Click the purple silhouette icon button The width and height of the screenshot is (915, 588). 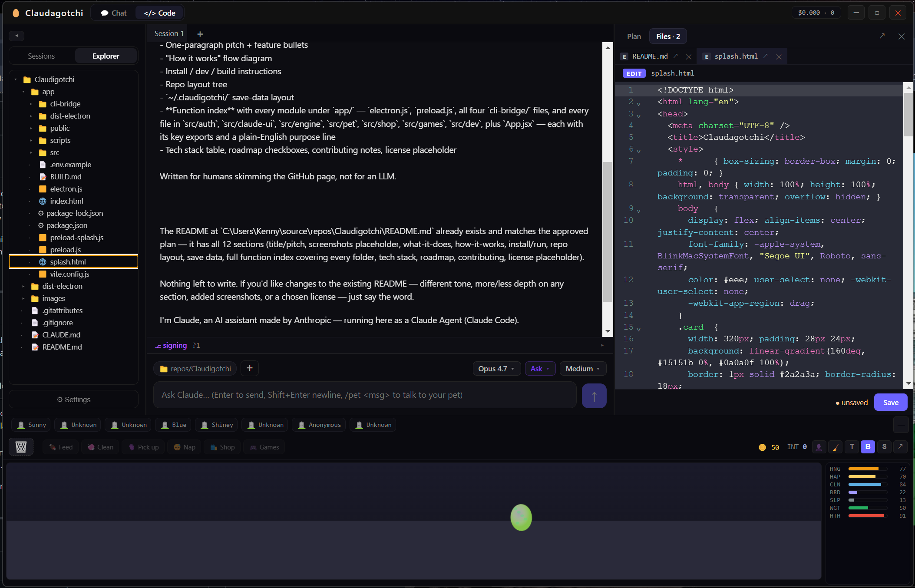pyautogui.click(x=819, y=447)
